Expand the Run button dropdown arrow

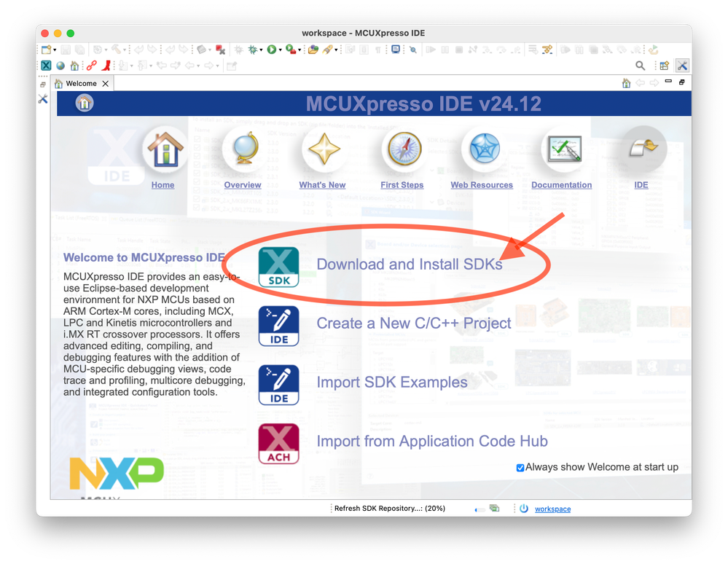(x=280, y=50)
